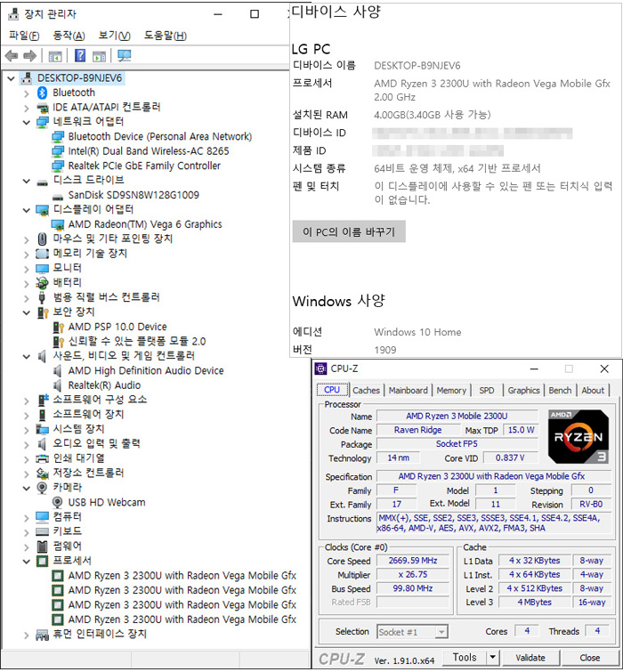This screenshot has height=672, width=623.
Task: Collapse the DESKTOP-B9NJEV6 root node
Action: (12, 78)
